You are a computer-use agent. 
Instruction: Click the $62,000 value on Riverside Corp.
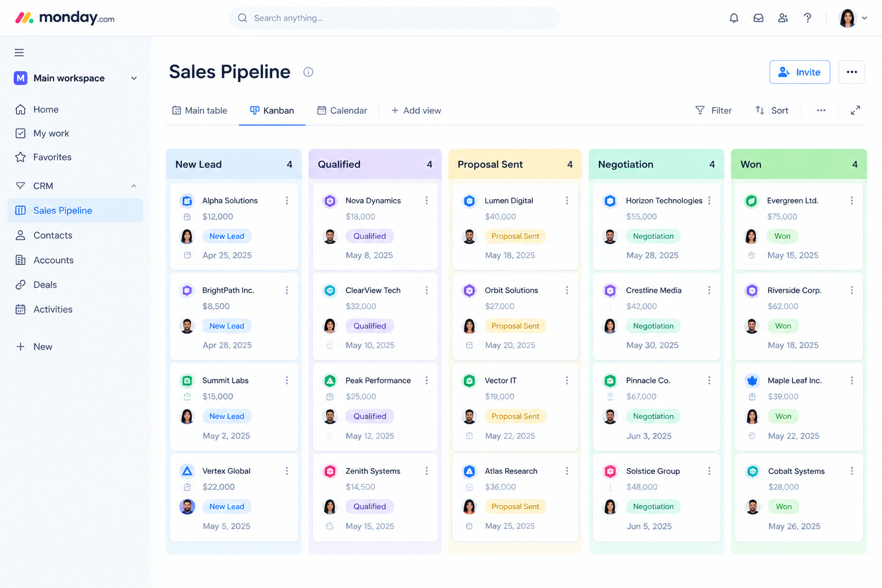tap(783, 307)
